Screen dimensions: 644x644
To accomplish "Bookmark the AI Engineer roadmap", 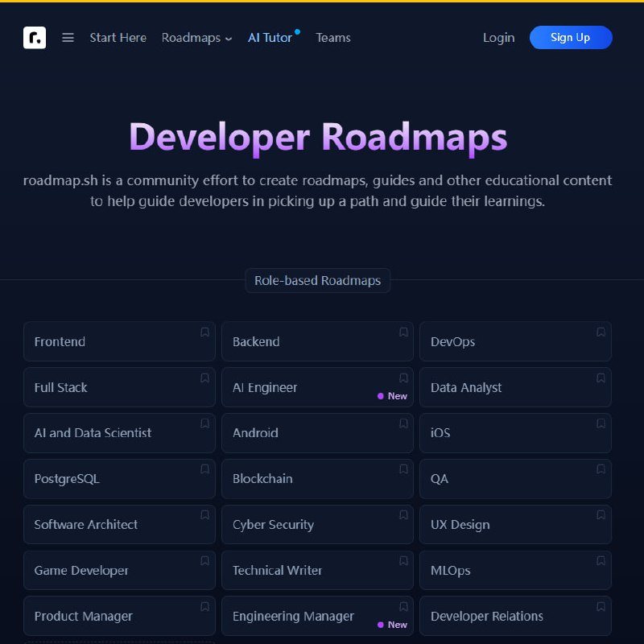I will [x=402, y=377].
